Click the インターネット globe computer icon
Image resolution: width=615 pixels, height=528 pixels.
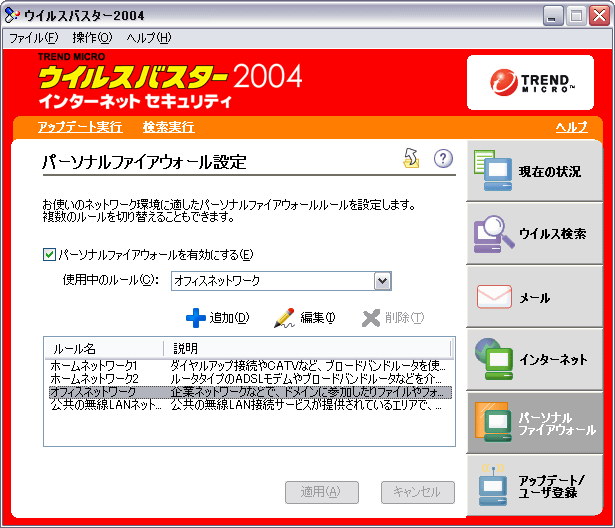[493, 359]
